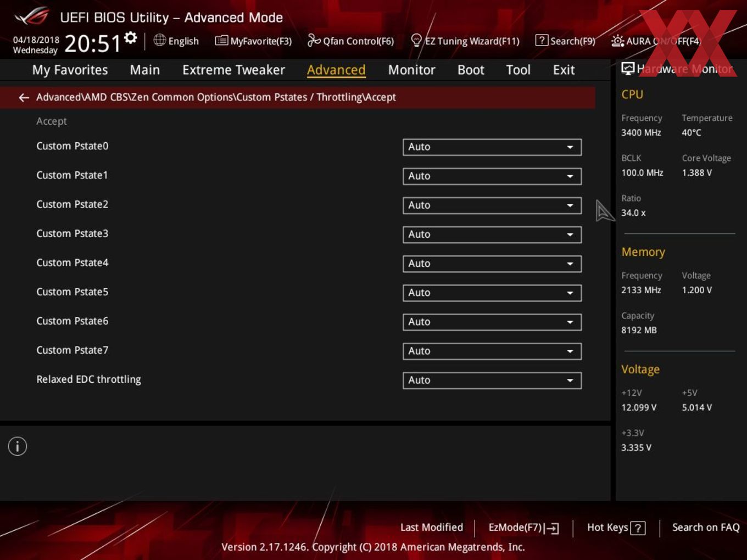Viewport: 747px width, 560px height.
Task: Click the EzMode exit arrow icon
Action: 552,528
